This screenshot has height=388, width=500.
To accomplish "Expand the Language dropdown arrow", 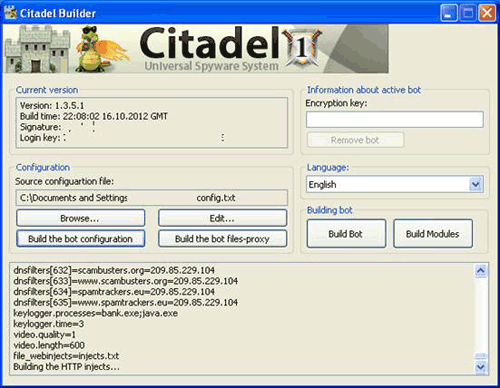I will click(x=476, y=184).
